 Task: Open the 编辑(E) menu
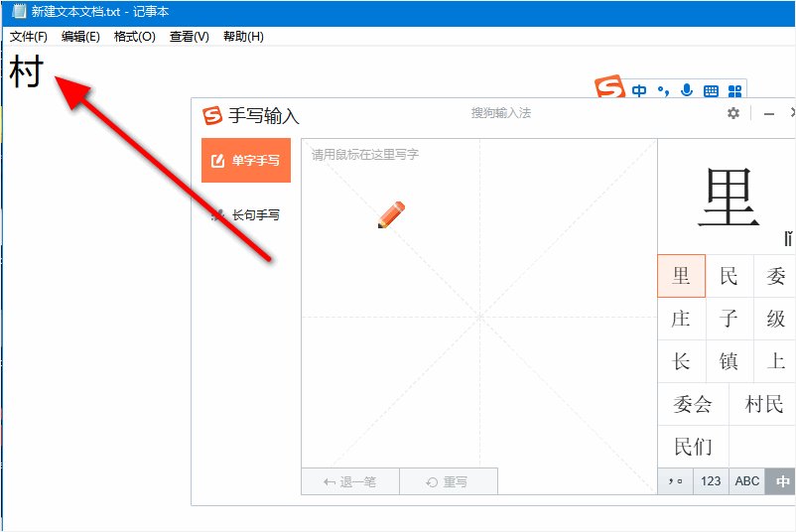coord(80,37)
